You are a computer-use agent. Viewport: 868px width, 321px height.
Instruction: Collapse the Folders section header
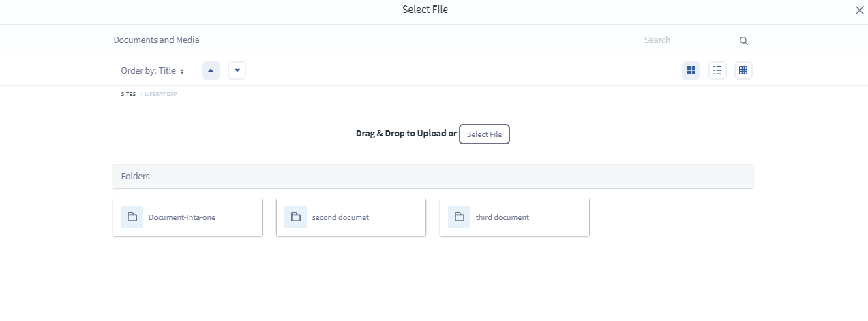point(432,177)
